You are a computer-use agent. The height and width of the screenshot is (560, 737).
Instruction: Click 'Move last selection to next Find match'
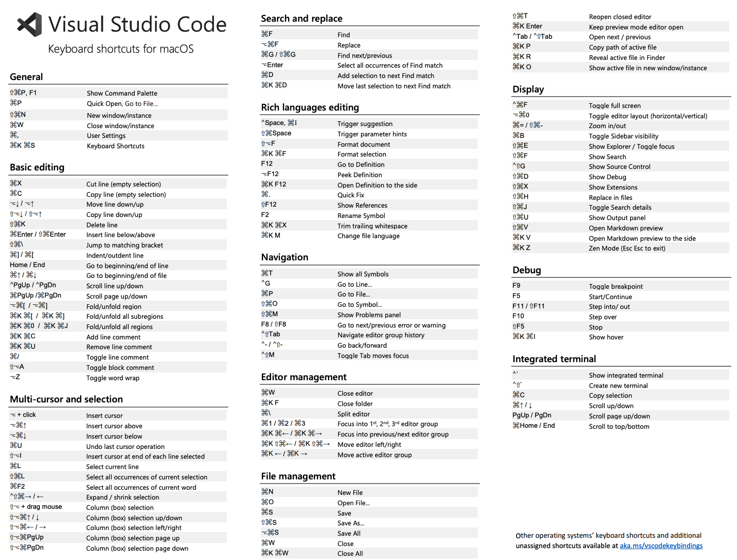click(394, 86)
